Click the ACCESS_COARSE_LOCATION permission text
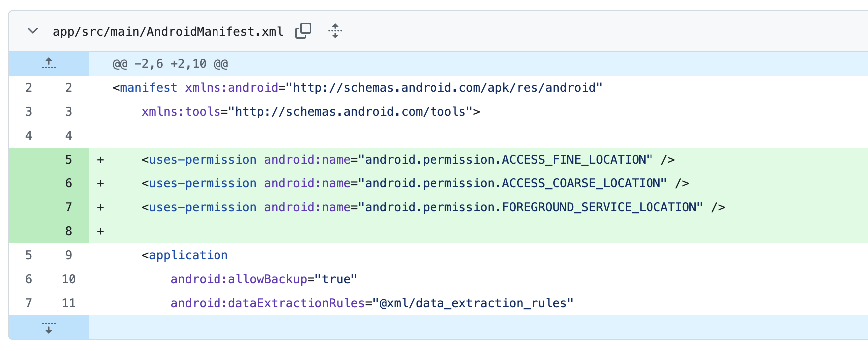868x351 pixels. point(516,183)
